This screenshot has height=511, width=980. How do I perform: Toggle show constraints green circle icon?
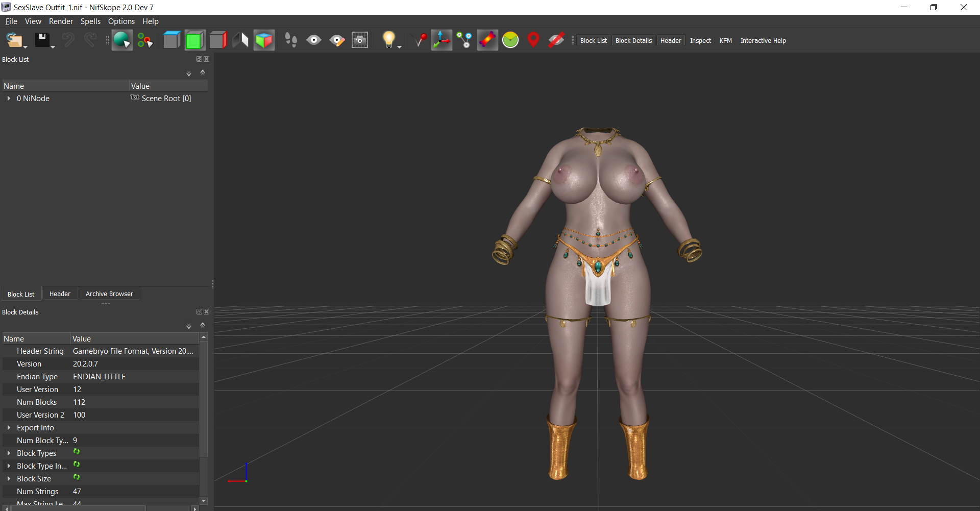pyautogui.click(x=510, y=40)
